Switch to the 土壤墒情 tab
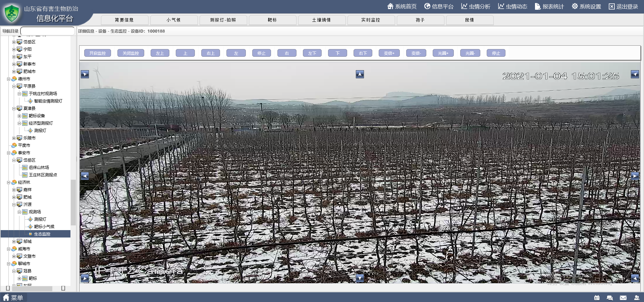Viewport: 644px width, 302px height. pos(321,20)
